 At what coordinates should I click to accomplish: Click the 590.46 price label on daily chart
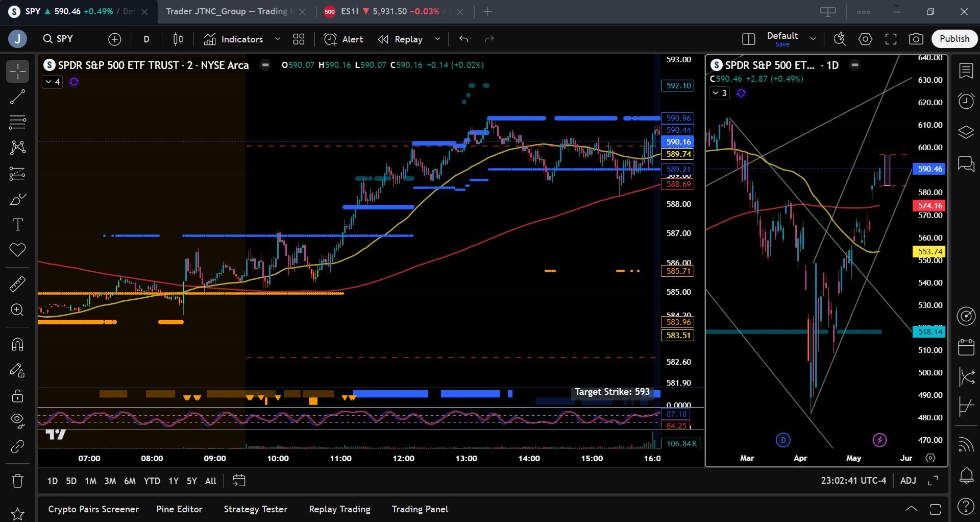[x=929, y=169]
